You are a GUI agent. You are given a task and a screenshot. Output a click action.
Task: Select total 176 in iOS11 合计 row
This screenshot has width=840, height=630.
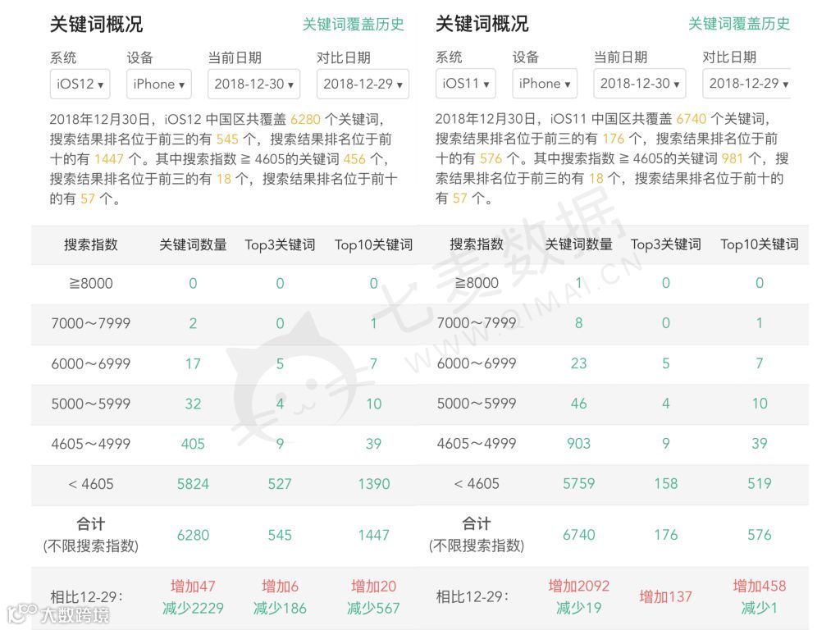pyautogui.click(x=666, y=535)
